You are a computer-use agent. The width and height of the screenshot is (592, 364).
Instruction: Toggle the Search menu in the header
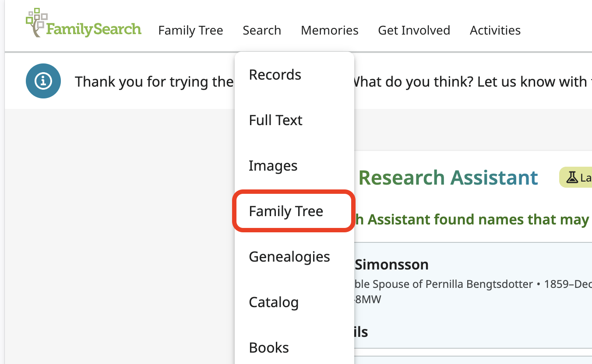coord(262,30)
